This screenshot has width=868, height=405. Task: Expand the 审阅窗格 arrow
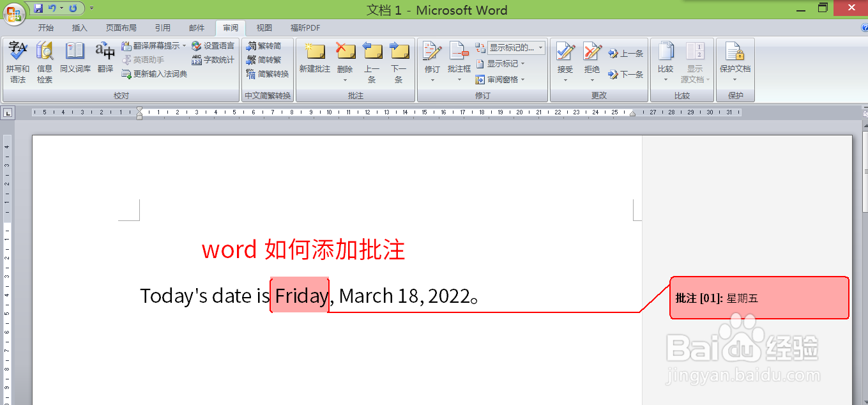(523, 80)
